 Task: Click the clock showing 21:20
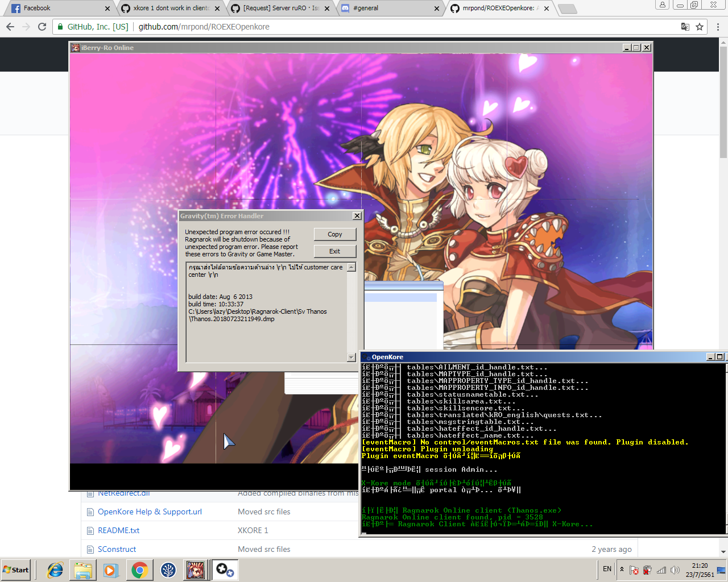click(x=700, y=570)
